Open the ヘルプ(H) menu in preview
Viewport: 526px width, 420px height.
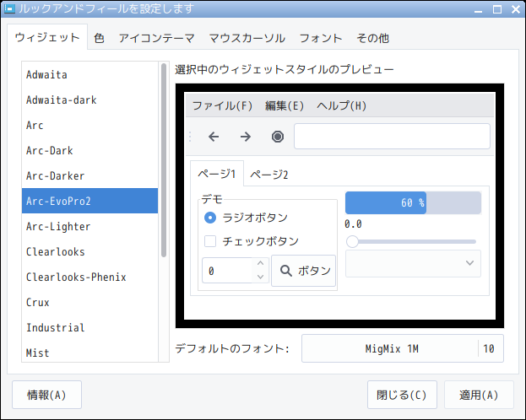pyautogui.click(x=341, y=106)
